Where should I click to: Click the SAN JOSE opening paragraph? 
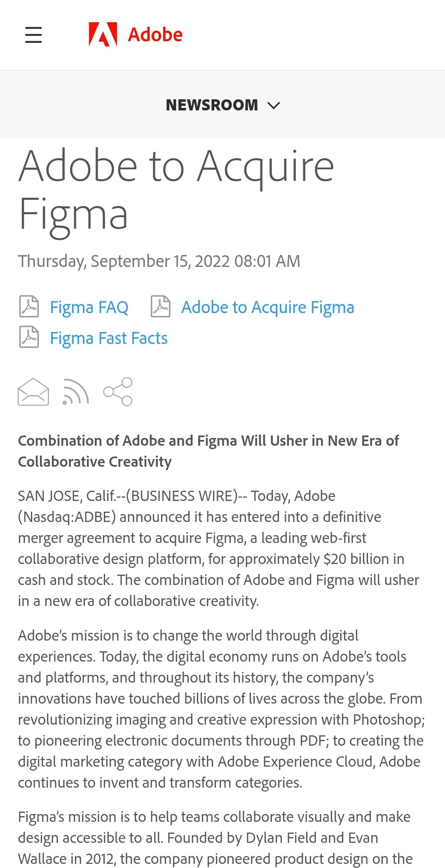pyautogui.click(x=218, y=548)
